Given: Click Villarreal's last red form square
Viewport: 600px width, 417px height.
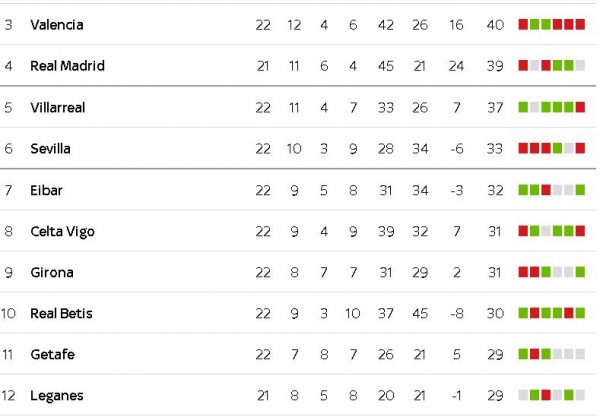Looking at the screenshot, I should click(x=580, y=107).
